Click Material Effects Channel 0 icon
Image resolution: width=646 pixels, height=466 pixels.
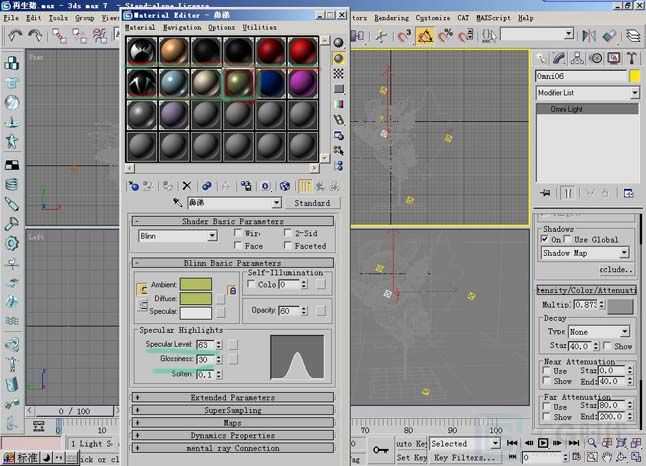pyautogui.click(x=265, y=186)
